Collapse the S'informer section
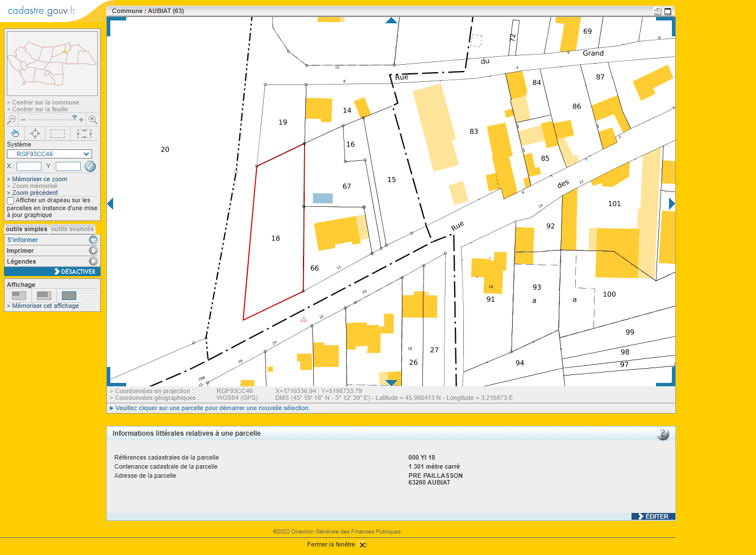The width and height of the screenshot is (756, 555). tap(93, 240)
